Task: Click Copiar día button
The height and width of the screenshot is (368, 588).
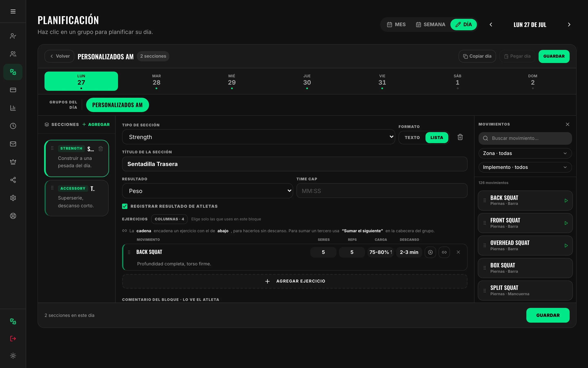Action: click(477, 56)
